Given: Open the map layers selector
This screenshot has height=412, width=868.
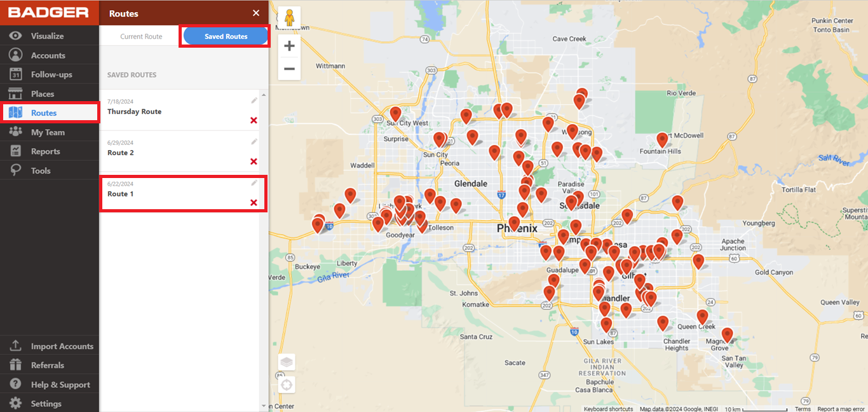Looking at the screenshot, I should [x=286, y=361].
